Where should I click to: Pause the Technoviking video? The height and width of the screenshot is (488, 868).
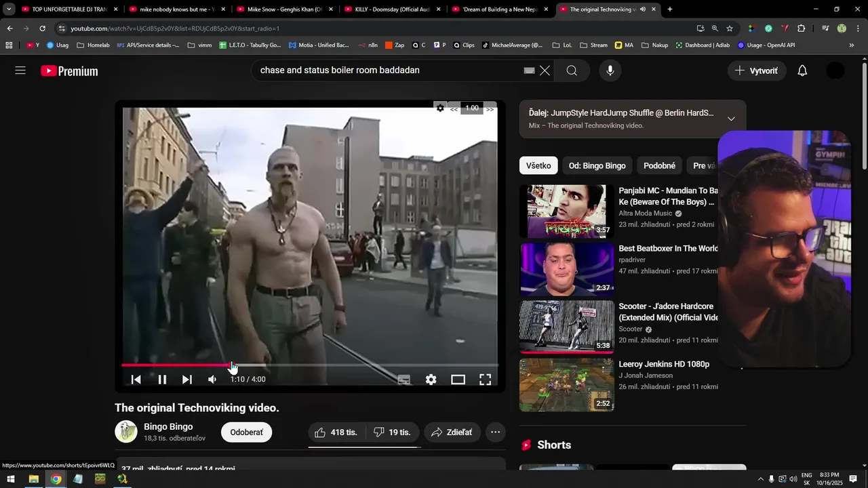[162, 380]
